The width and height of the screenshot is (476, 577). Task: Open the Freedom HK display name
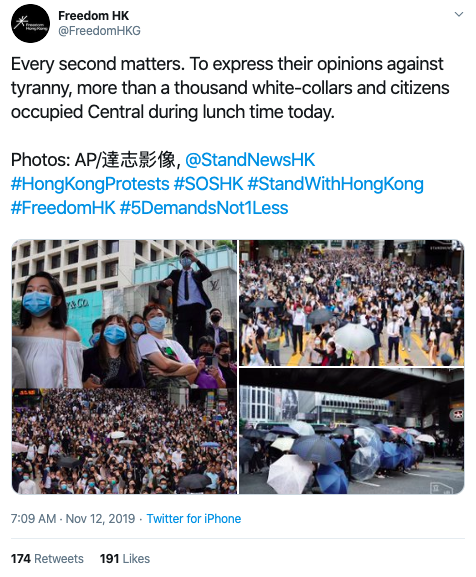pyautogui.click(x=93, y=16)
